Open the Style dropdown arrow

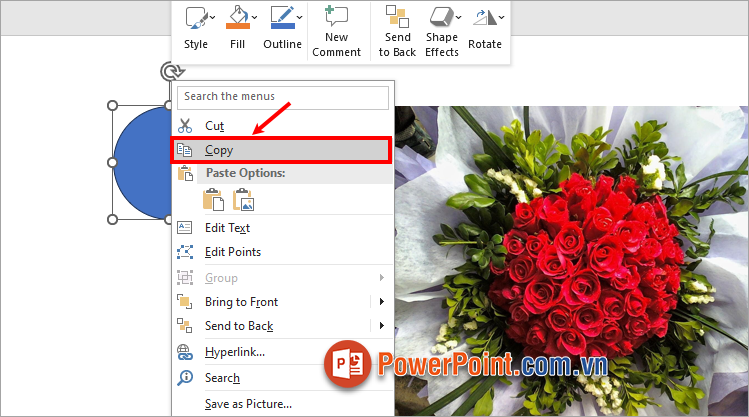point(213,18)
